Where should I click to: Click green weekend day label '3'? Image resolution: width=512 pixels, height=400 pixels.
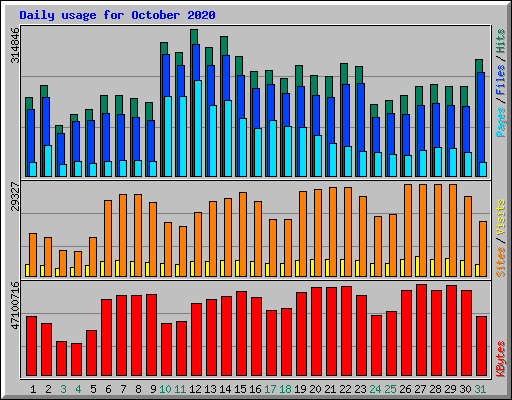click(x=63, y=389)
